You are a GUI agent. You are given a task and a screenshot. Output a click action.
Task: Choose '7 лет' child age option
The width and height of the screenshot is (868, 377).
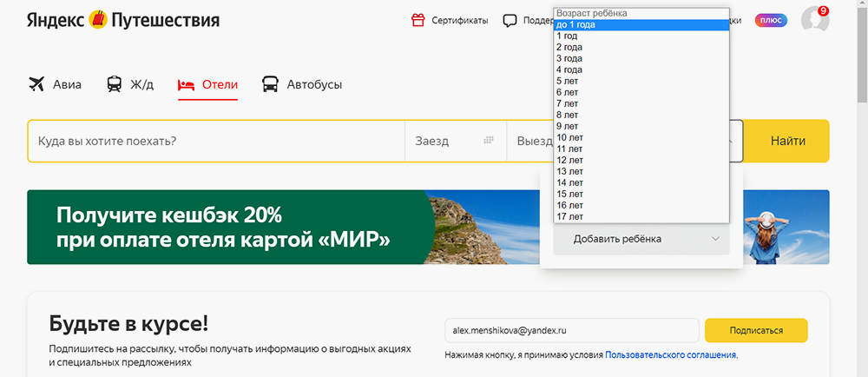(x=641, y=103)
